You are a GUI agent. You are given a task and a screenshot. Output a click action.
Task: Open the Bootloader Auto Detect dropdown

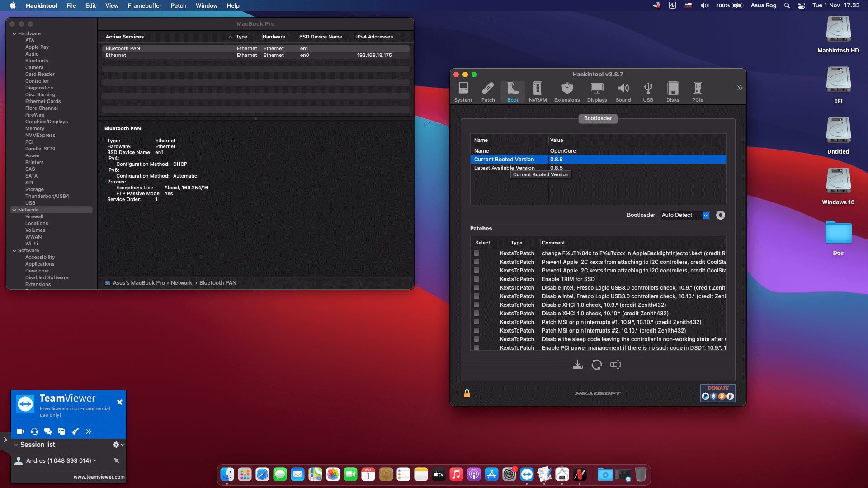click(706, 216)
